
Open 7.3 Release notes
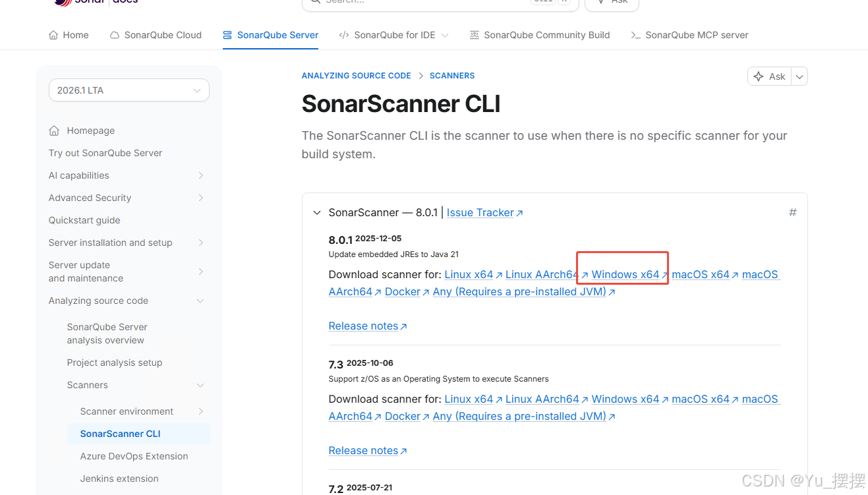[363, 450]
